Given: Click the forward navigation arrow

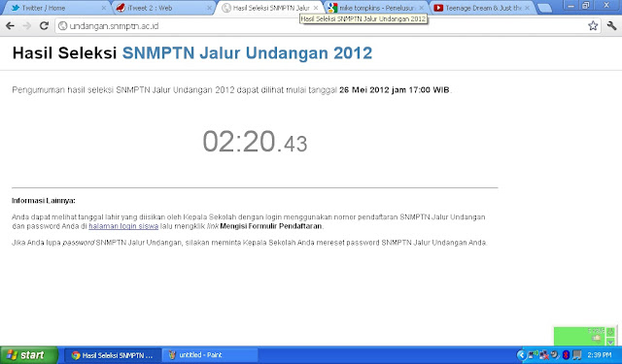Looking at the screenshot, I should [x=27, y=26].
